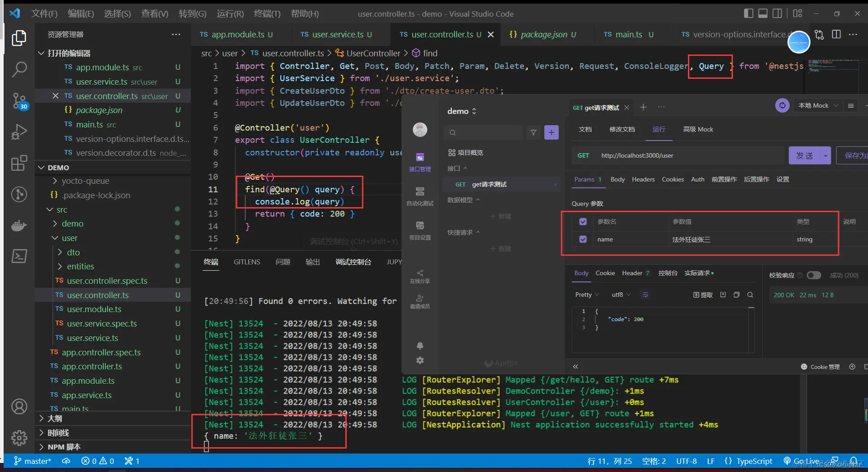This screenshot has width=868, height=472.
Task: Open the Extensions view
Action: click(x=19, y=163)
